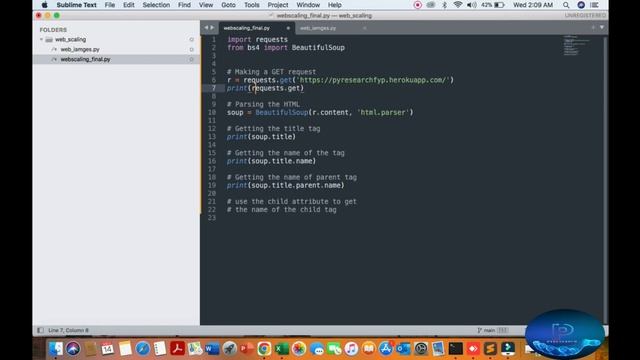Open the Find menu
Viewport: 640px width, 360px height.
click(184, 5)
